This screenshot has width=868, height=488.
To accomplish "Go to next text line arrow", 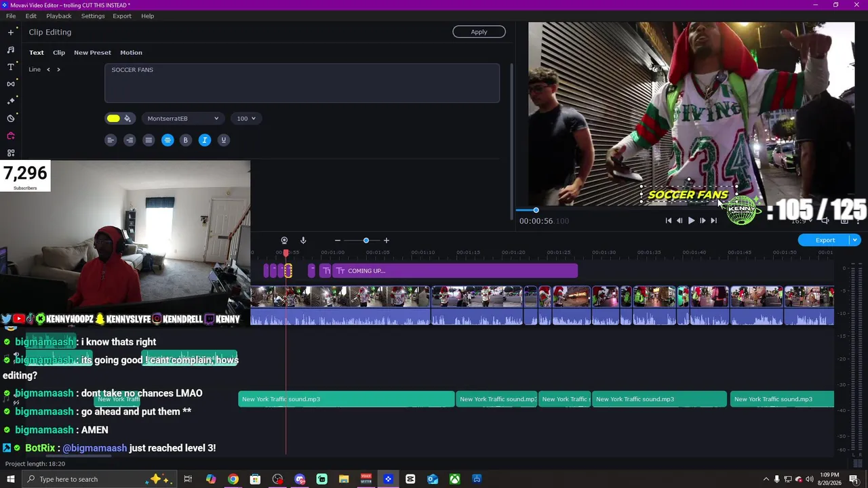I will (58, 69).
